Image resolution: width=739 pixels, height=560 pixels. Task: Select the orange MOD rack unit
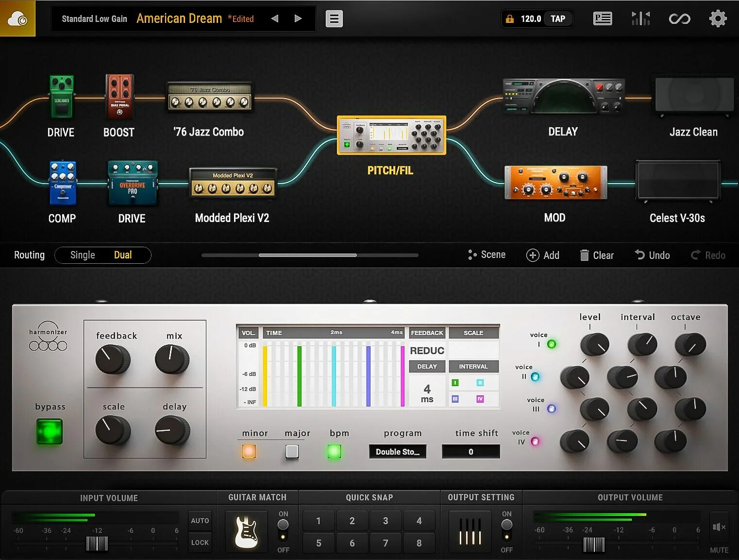coord(555,183)
